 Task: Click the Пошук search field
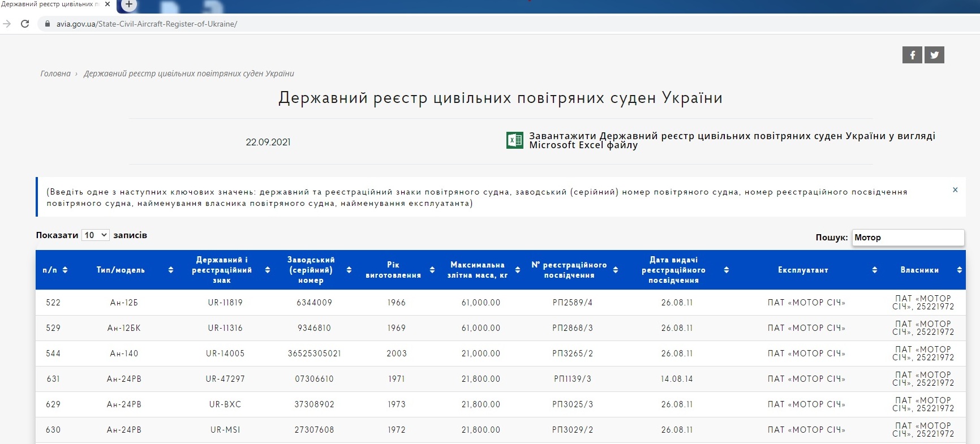click(x=908, y=238)
